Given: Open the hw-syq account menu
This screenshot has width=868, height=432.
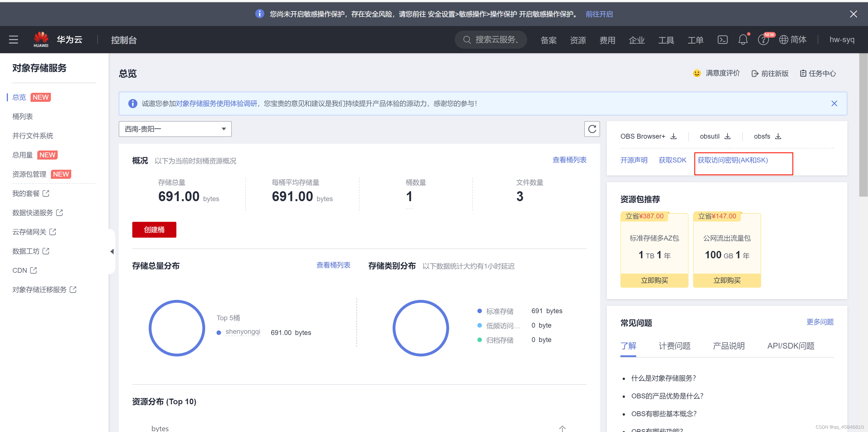Looking at the screenshot, I should 842,40.
